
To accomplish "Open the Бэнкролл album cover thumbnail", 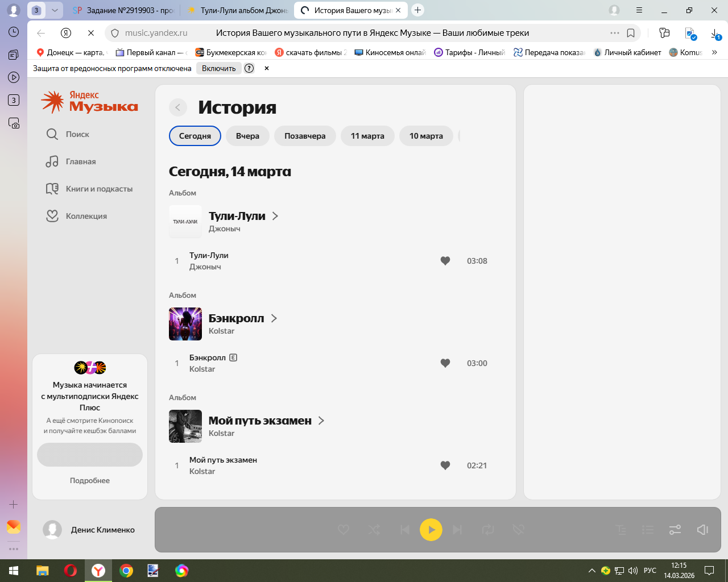I will (x=185, y=324).
